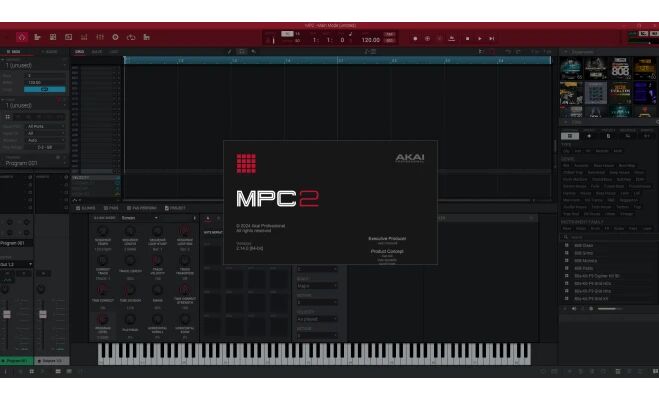Select the green Program 001 strip tab
Screen dimensions: 659x400
[17, 361]
